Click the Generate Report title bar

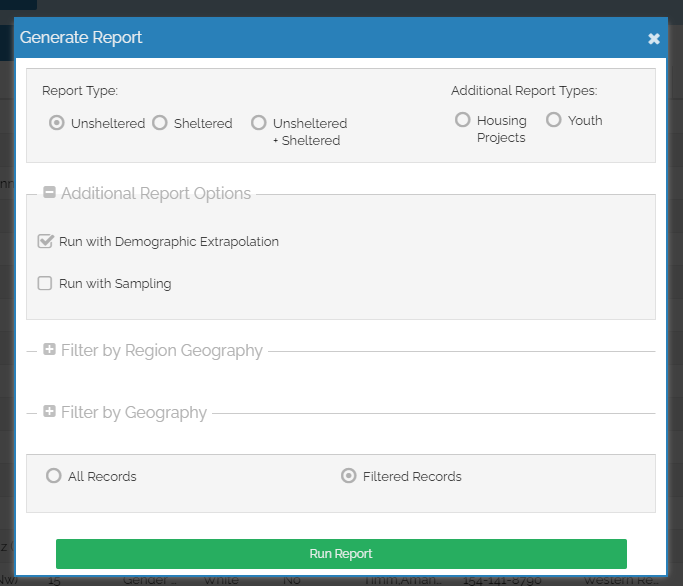click(300, 38)
